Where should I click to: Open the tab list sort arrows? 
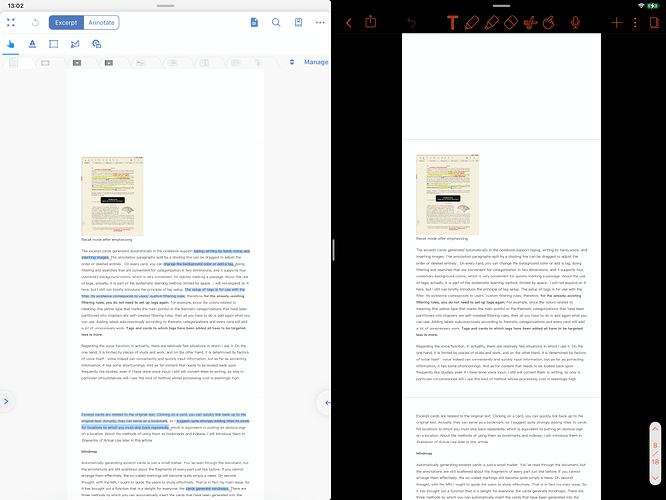292,62
